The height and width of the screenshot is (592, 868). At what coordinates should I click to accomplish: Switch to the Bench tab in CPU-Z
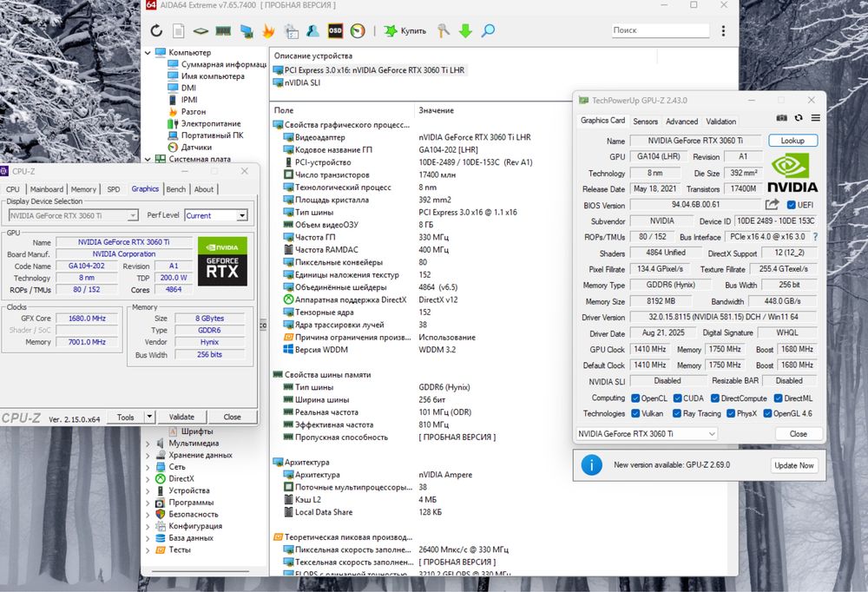click(x=176, y=189)
